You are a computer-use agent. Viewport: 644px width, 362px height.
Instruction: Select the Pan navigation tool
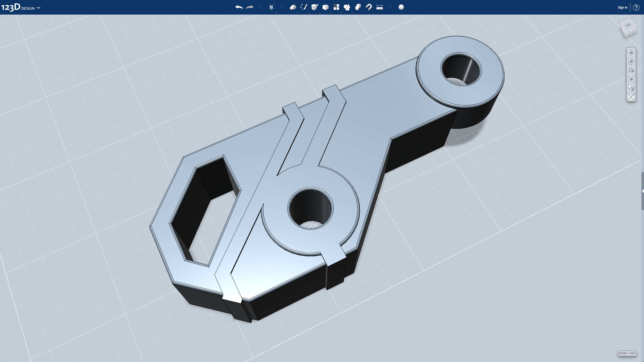(x=631, y=53)
